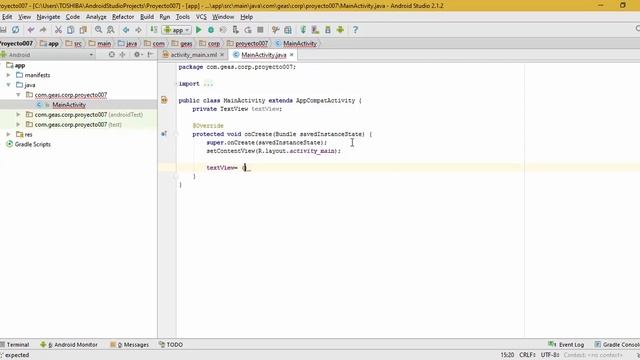Screen dimensions: 640x360
Task: Click the UTF-8 encoding status
Action: pyautogui.click(x=549, y=355)
